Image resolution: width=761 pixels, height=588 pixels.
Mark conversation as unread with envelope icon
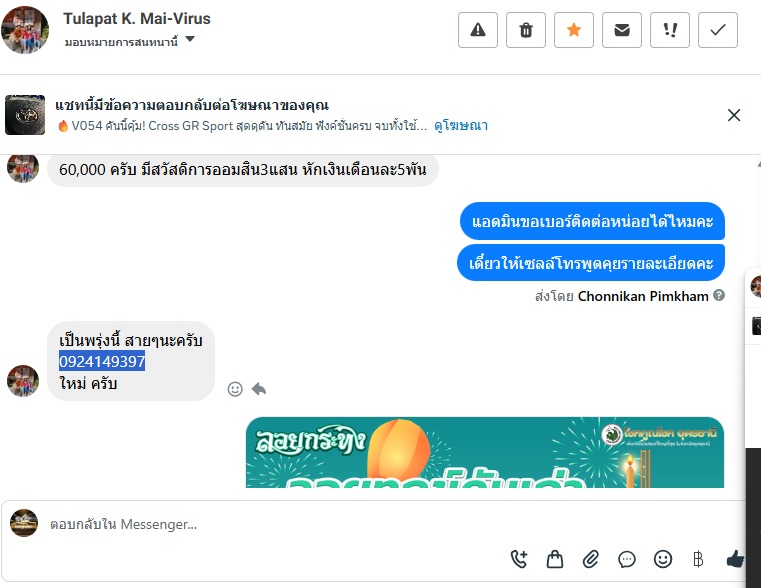tap(622, 30)
